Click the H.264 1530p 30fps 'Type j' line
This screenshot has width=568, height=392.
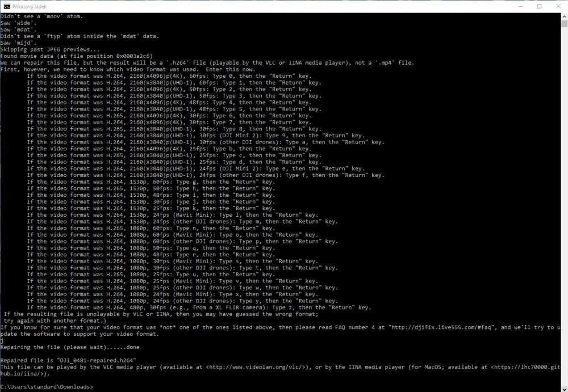[x=151, y=201]
